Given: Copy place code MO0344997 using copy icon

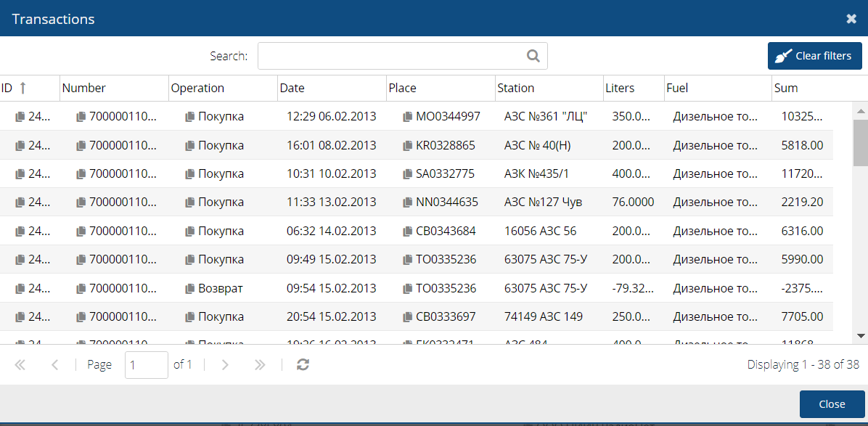Looking at the screenshot, I should [x=408, y=117].
